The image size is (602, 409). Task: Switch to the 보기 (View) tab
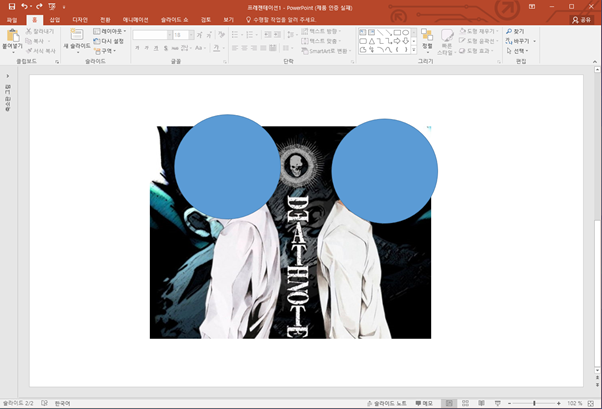pyautogui.click(x=228, y=20)
